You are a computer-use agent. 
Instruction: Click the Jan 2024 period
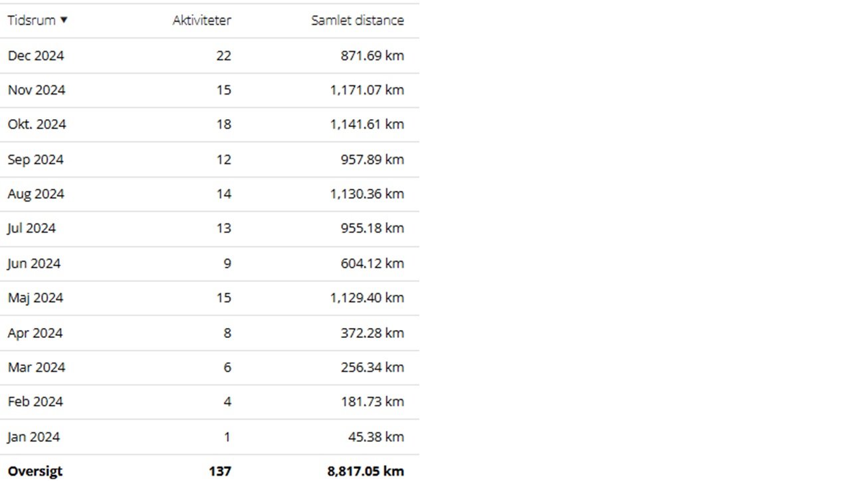(x=34, y=437)
